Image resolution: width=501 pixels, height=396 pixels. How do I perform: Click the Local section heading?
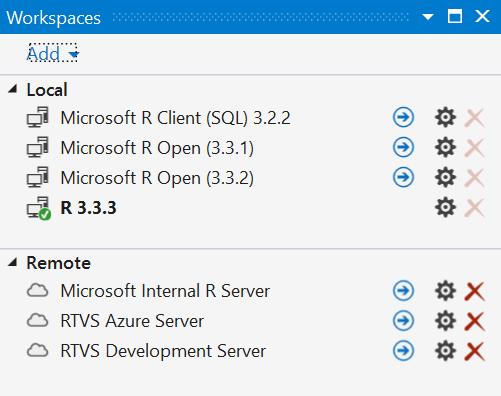point(47,90)
